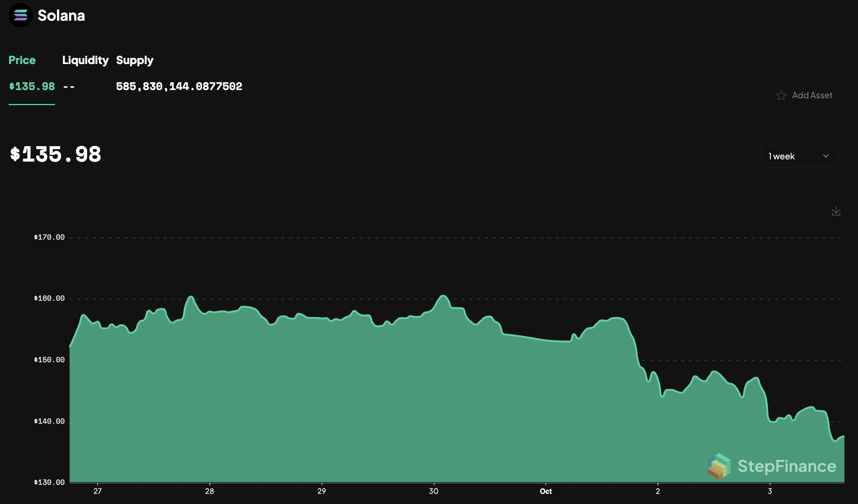
Task: Switch to the Supply tab
Action: click(x=135, y=60)
